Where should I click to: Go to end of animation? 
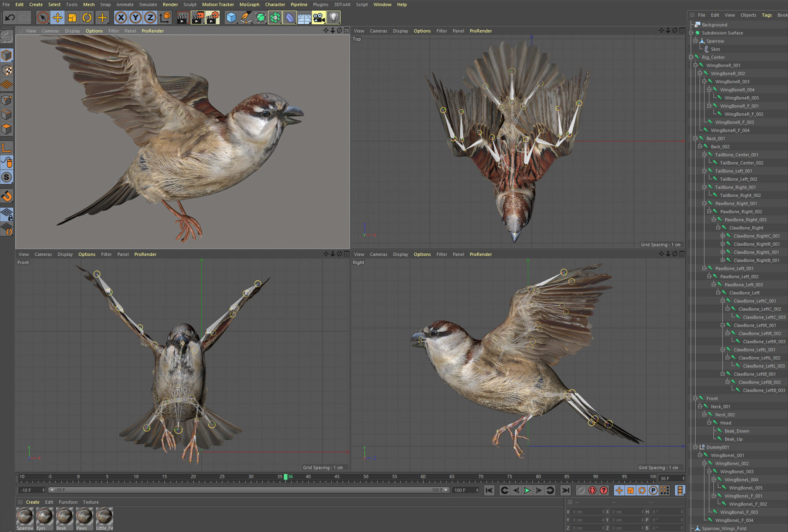565,490
